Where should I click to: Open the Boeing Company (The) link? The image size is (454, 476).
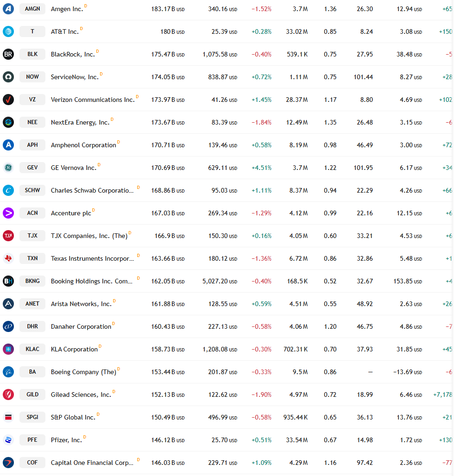click(x=83, y=372)
